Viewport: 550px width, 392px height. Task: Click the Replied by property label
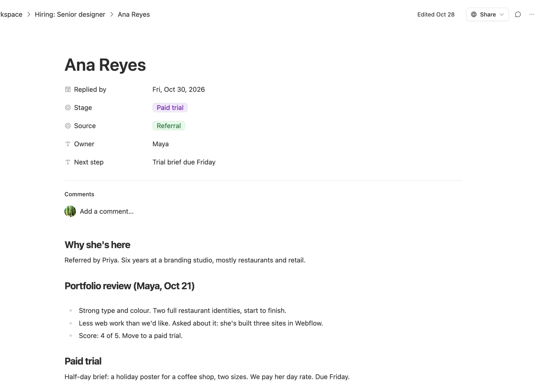point(90,90)
